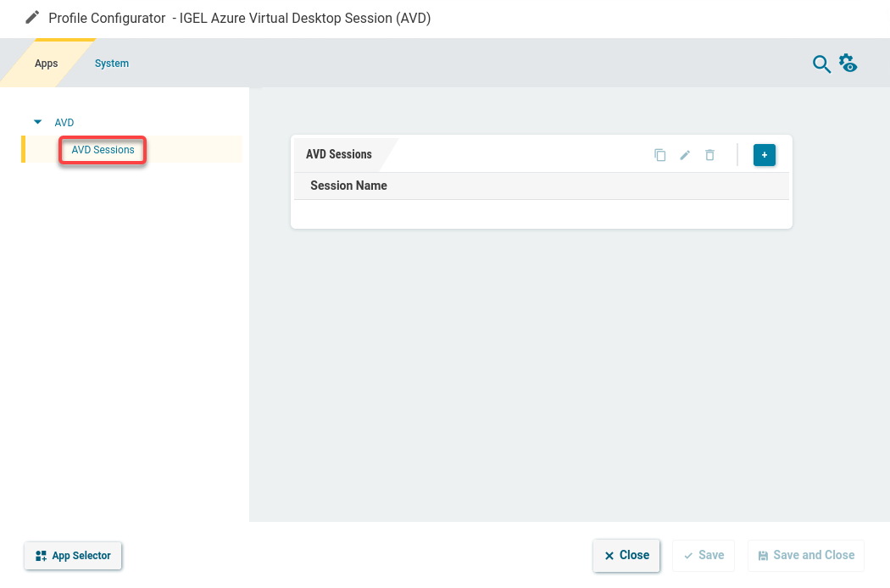Click the Save and Close button

805,555
